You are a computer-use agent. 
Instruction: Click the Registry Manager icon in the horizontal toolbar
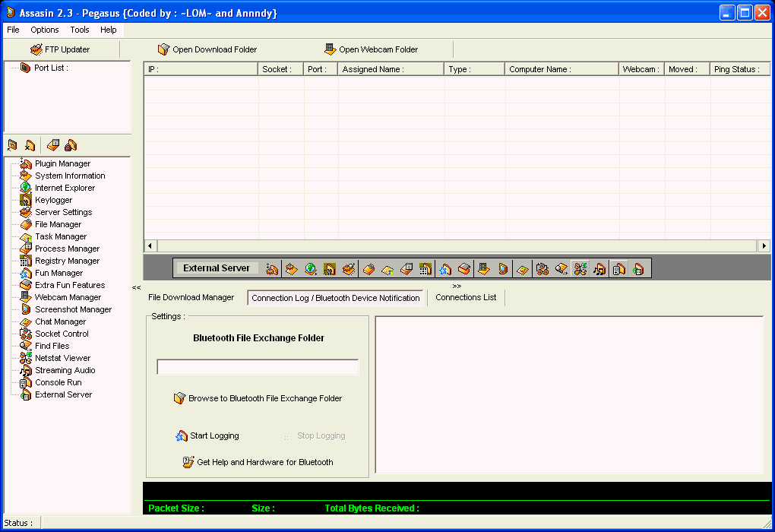pyautogui.click(x=425, y=268)
